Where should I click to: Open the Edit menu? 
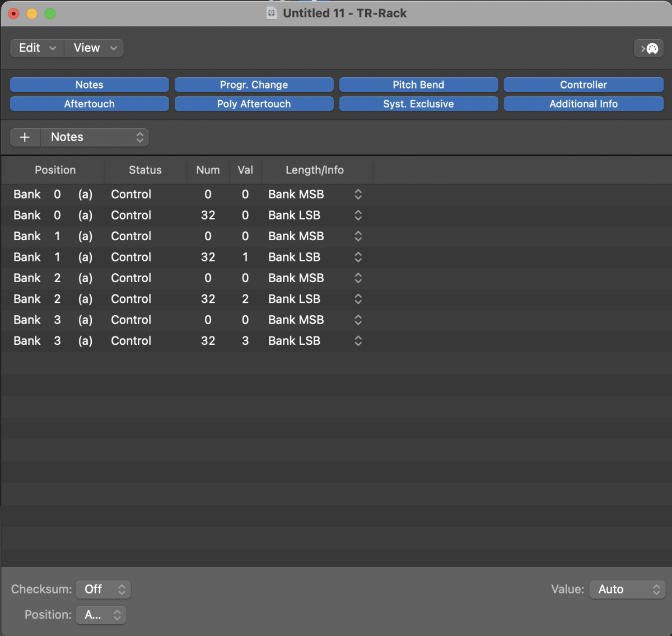[x=37, y=48]
